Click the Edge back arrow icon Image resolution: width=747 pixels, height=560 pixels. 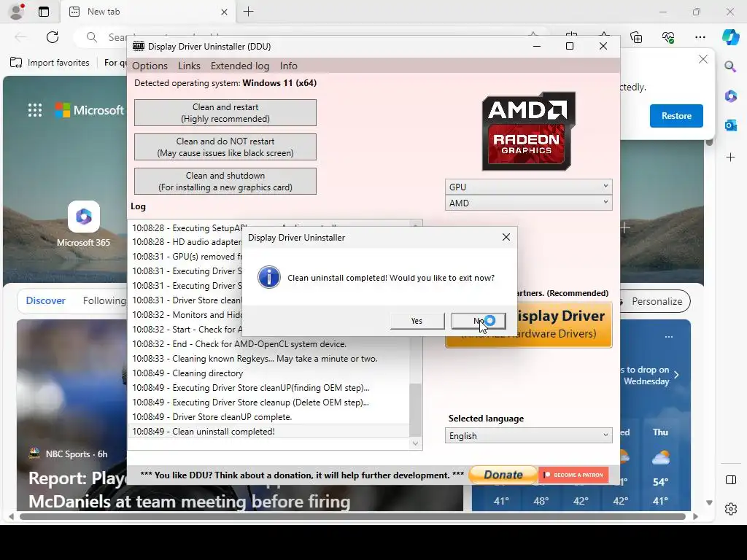pyautogui.click(x=20, y=37)
